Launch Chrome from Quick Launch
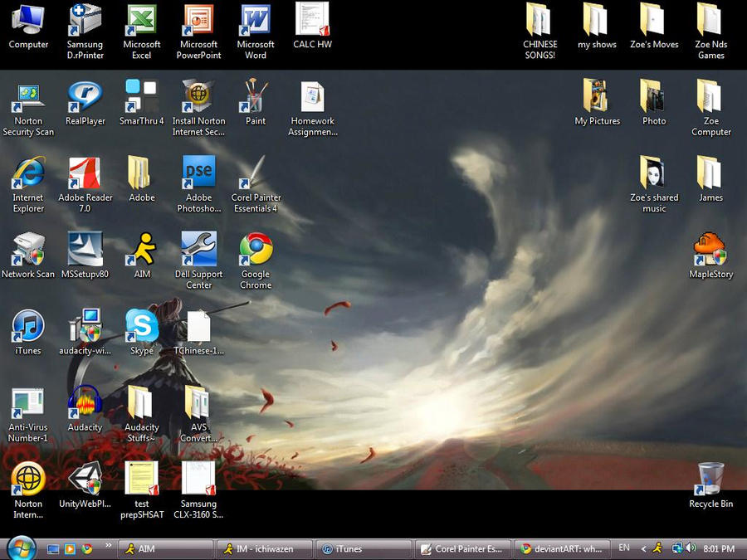747x560 pixels. click(x=86, y=549)
